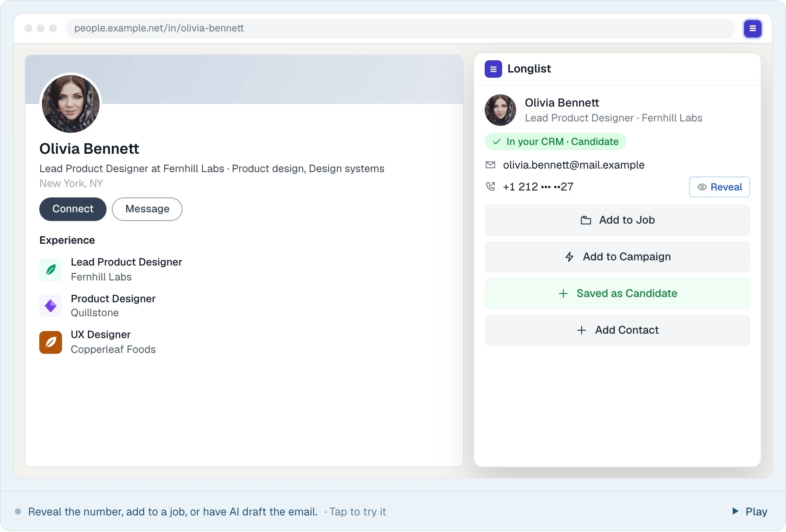Click the Fernhill Labs green leaf logo
This screenshot has height=532, width=786.
pos(51,269)
